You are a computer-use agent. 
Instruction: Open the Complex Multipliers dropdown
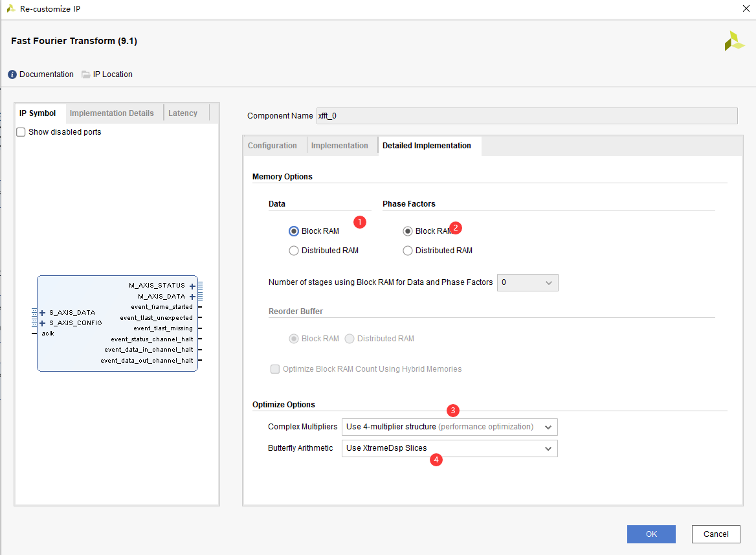(449, 427)
